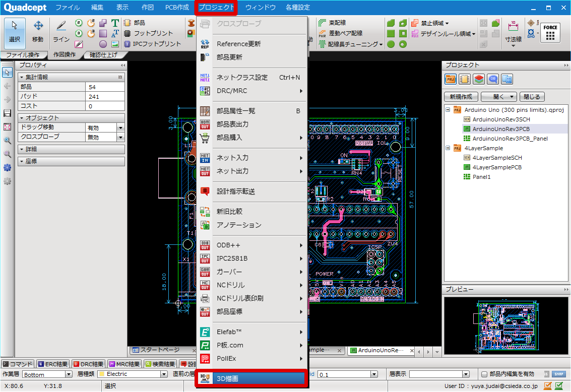Click 3D描画 in the project menu
The width and height of the screenshot is (571, 392).
click(x=251, y=378)
